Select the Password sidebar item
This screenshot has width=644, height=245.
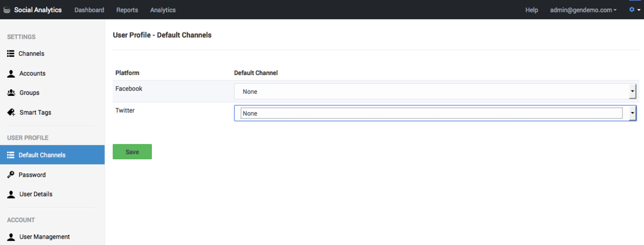(52, 175)
